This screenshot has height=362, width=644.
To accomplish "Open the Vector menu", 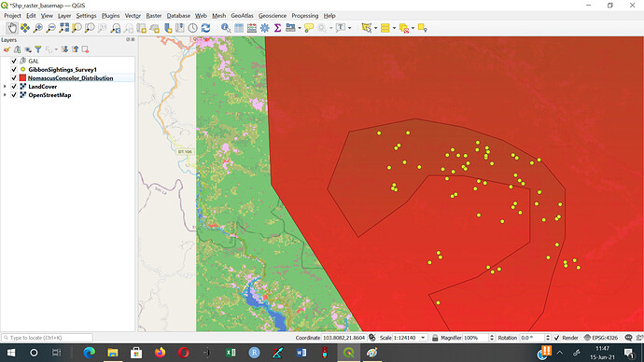I will (133, 16).
